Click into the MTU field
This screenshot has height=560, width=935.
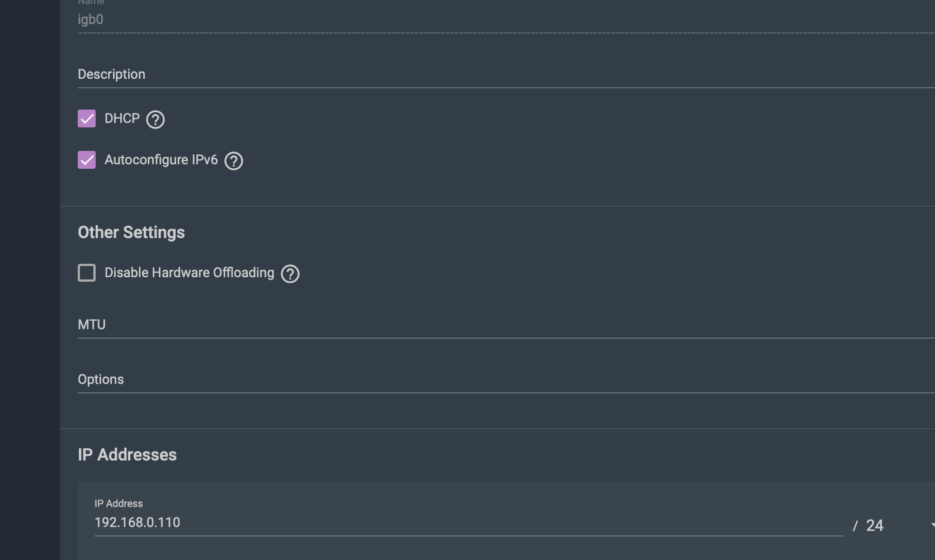[506, 325]
